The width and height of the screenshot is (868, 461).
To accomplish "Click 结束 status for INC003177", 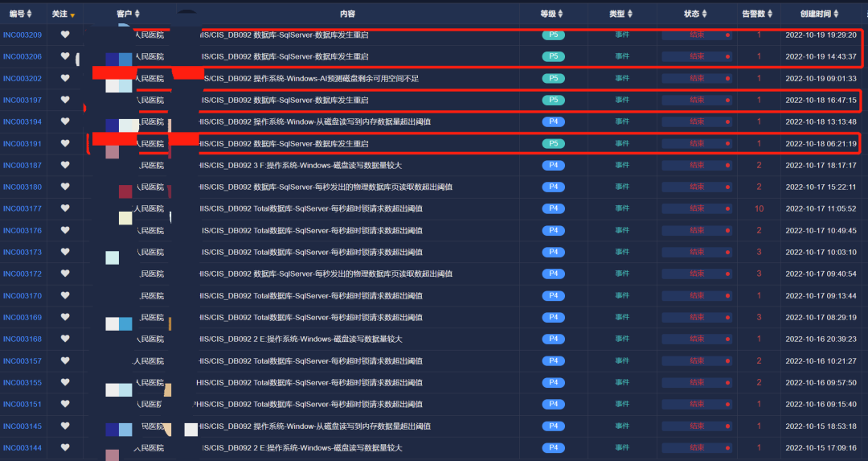I will [x=697, y=208].
